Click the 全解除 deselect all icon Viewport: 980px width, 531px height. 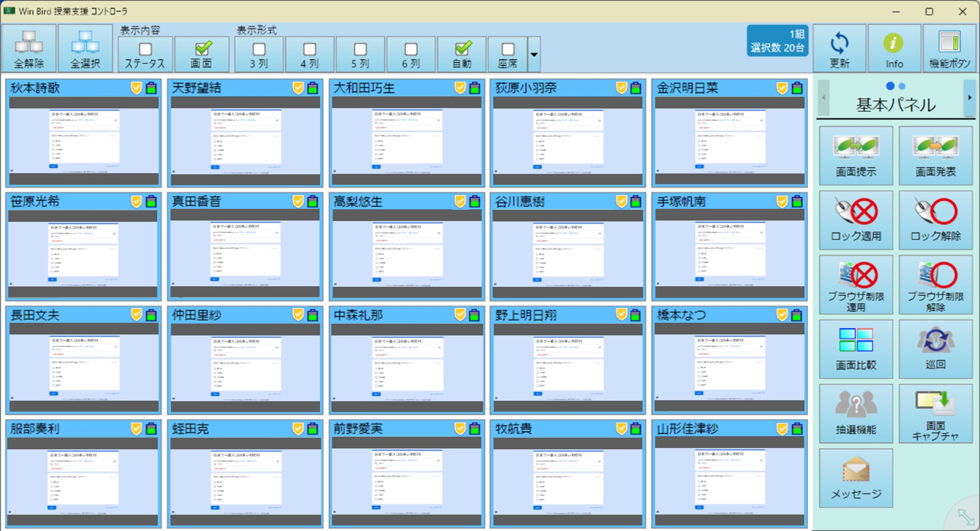[29, 48]
